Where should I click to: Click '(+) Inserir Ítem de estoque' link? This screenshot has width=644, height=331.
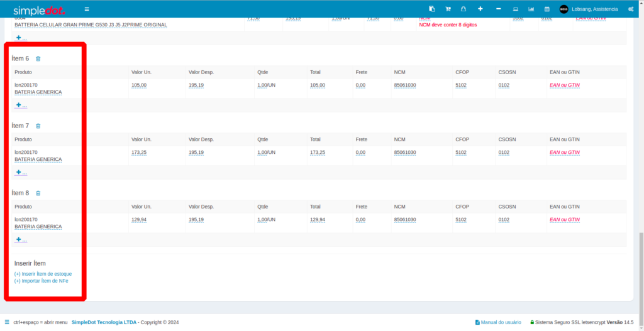click(x=43, y=274)
